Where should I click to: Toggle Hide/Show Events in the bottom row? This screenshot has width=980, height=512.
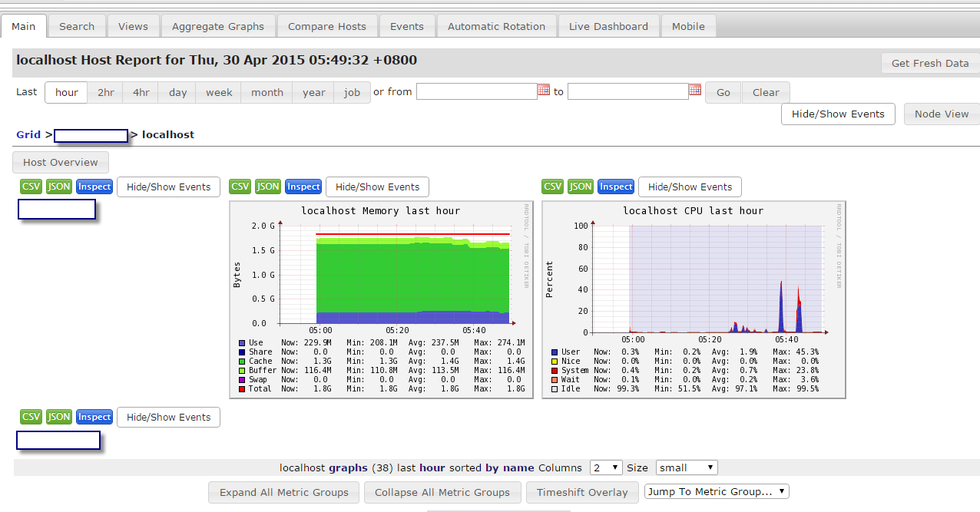[168, 417]
